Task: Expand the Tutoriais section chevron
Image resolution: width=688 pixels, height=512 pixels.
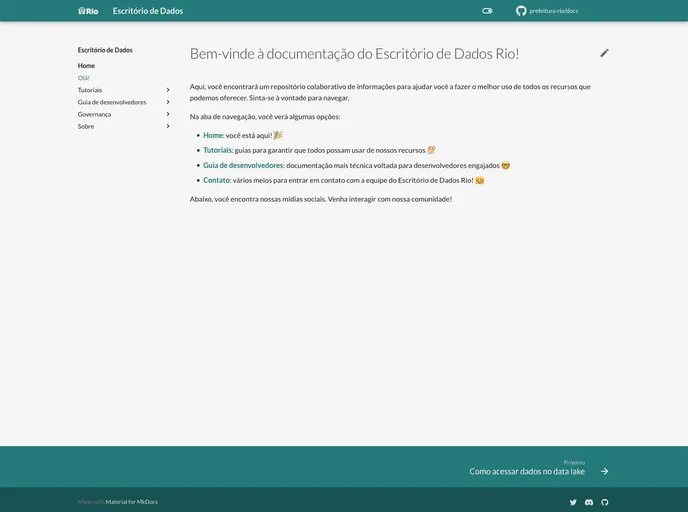Action: [x=168, y=90]
